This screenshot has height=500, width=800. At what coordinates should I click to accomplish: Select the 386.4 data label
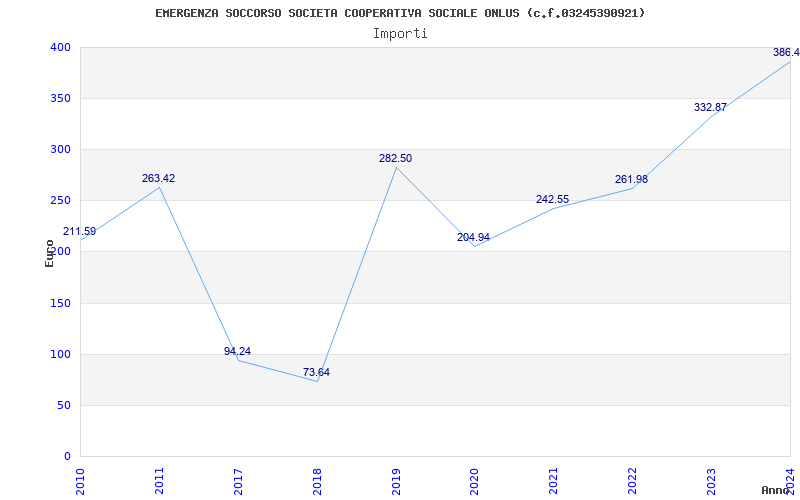(786, 53)
